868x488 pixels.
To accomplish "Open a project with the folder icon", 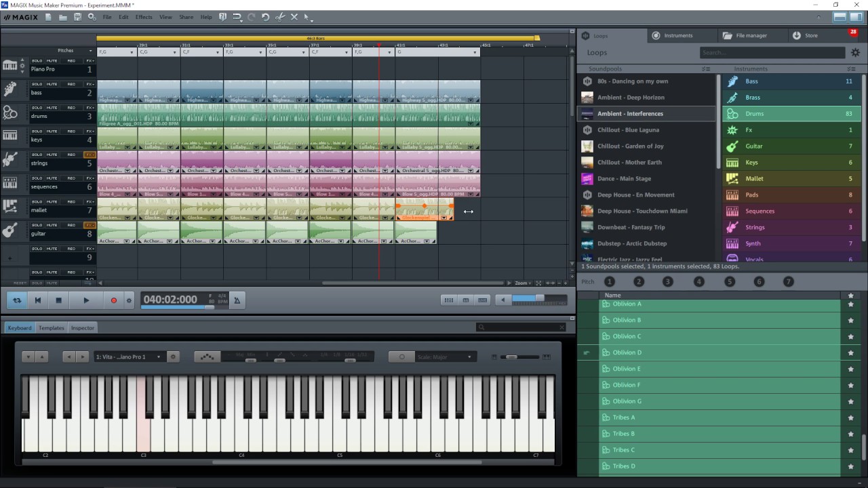I will (62, 17).
